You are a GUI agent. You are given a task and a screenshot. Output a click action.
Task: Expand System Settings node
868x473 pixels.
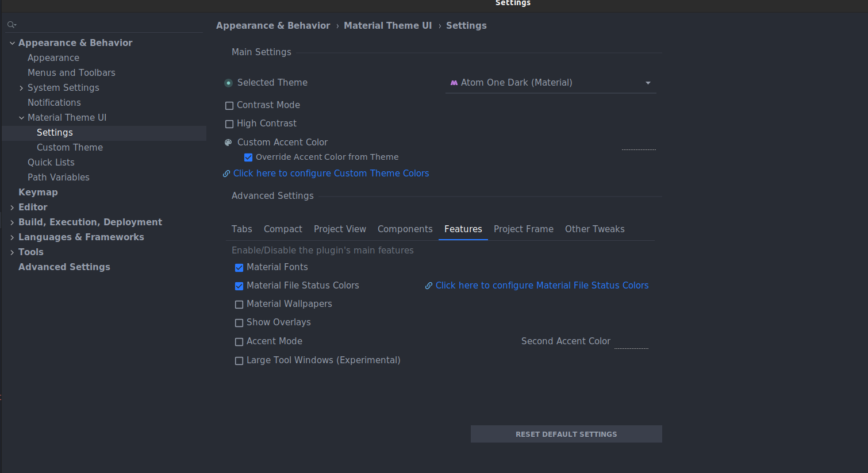tap(21, 88)
